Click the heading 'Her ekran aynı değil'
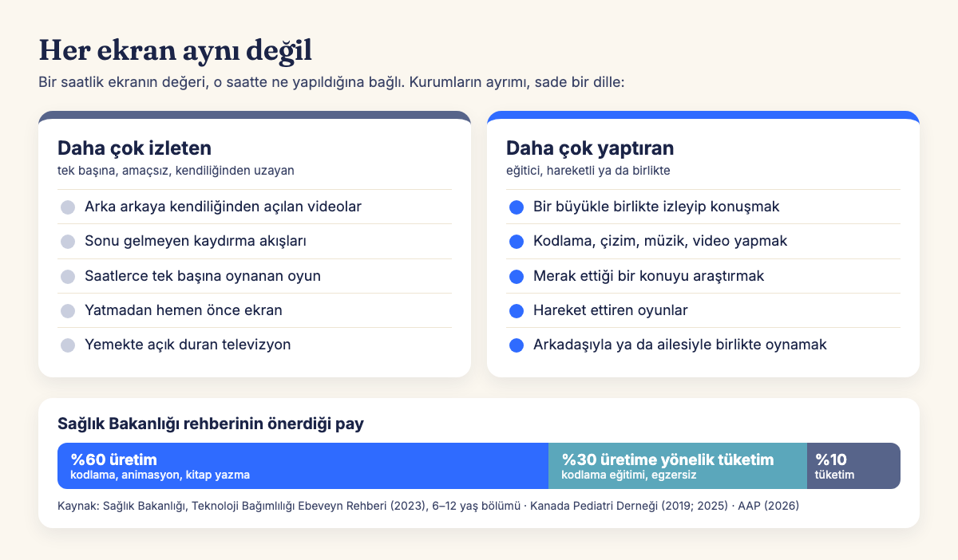This screenshot has width=958, height=560. [175, 50]
